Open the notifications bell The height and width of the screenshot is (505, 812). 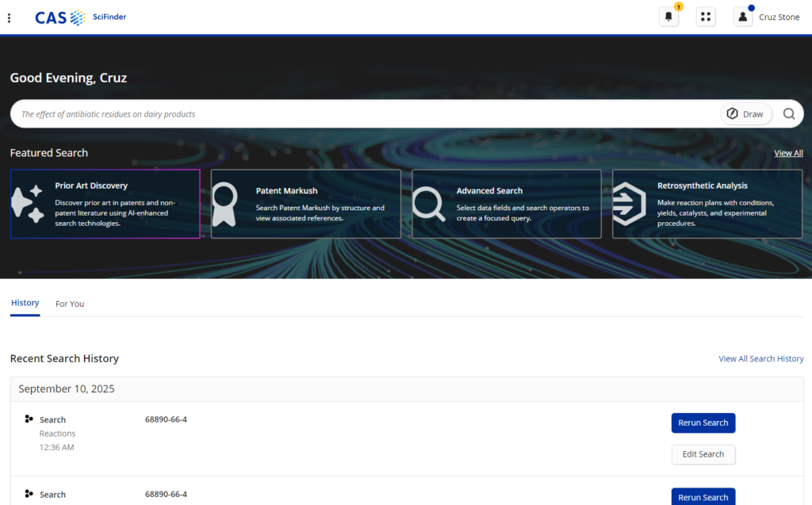click(668, 17)
